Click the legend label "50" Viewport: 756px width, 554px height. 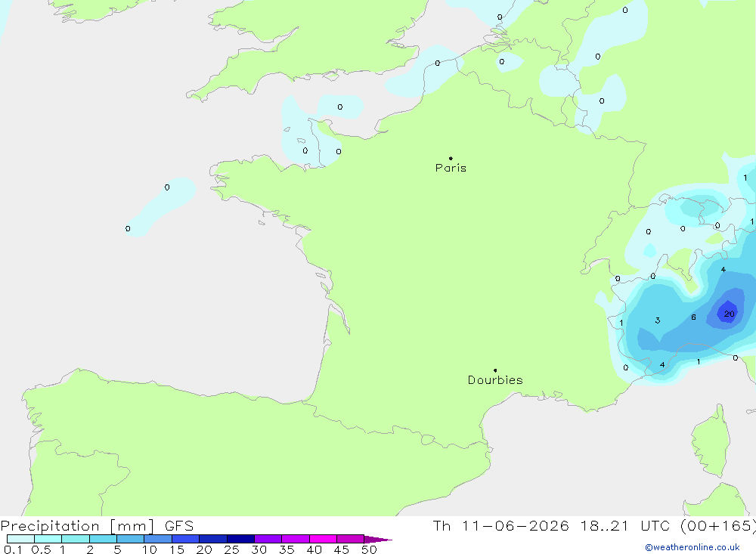point(369,549)
